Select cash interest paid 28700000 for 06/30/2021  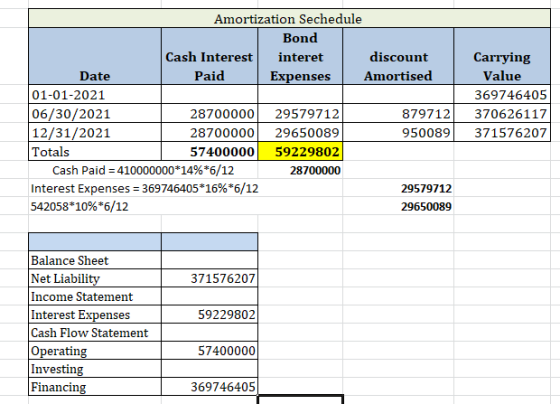[x=209, y=114]
